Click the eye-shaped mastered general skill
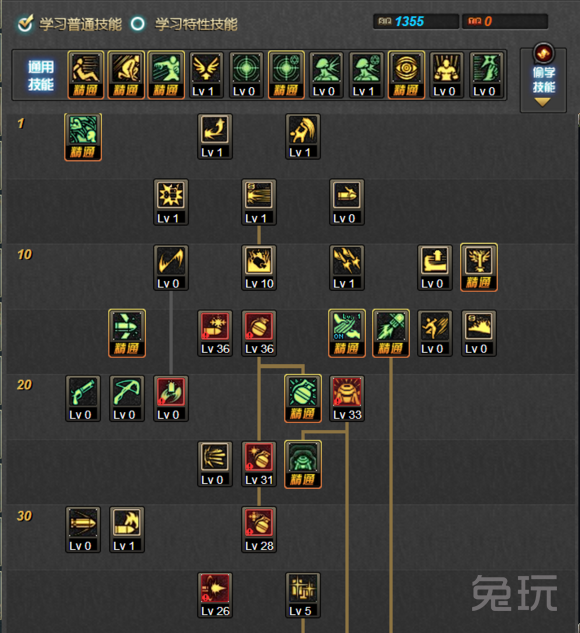The width and height of the screenshot is (580, 633). coord(406,75)
